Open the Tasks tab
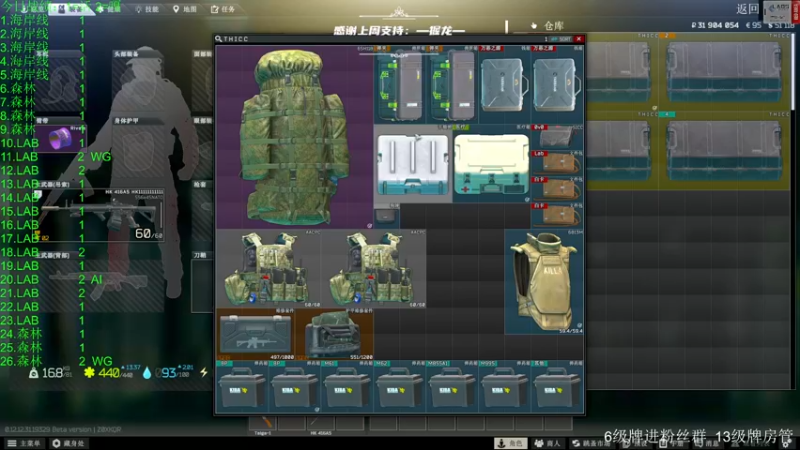Screen dimensions: 800x450 (223, 9)
